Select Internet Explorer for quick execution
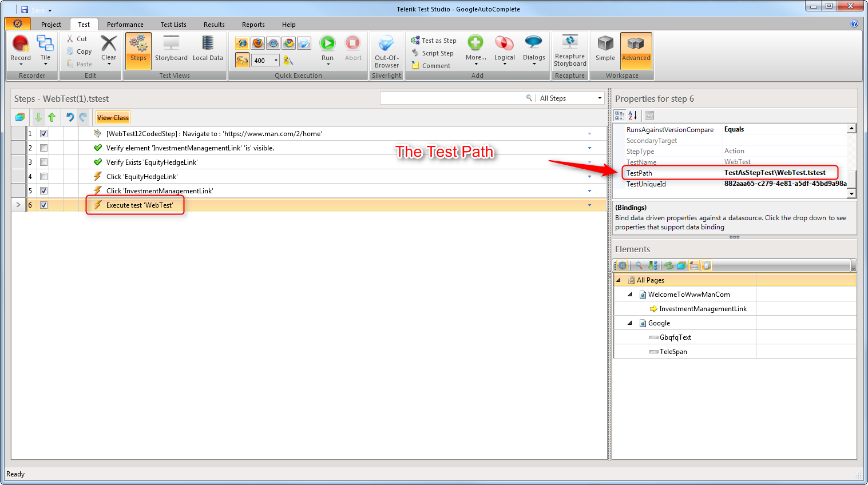 coord(243,43)
